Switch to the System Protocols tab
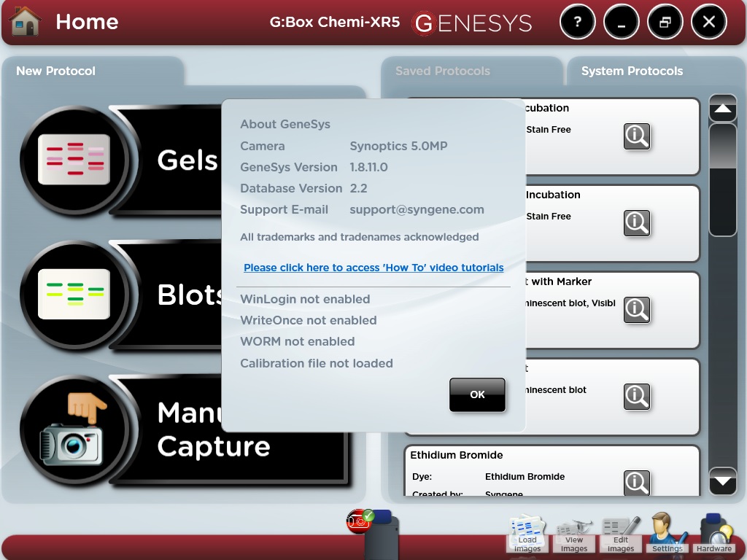This screenshot has width=747, height=560. [x=631, y=71]
